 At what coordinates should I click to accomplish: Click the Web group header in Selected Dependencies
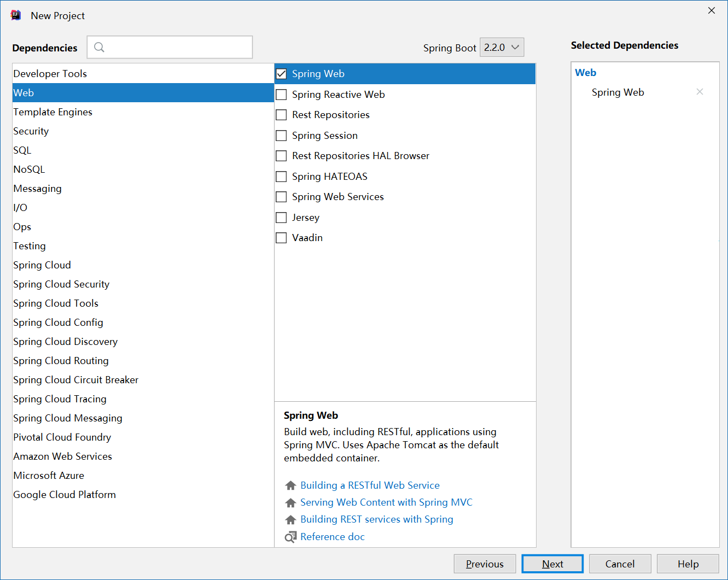click(585, 73)
